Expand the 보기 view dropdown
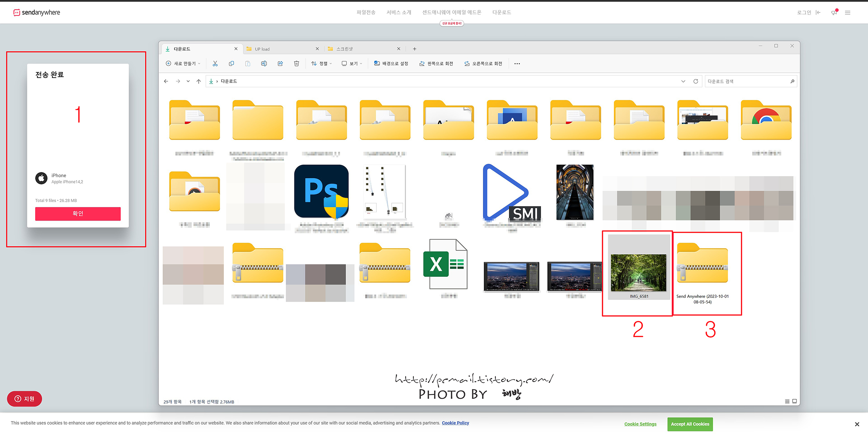The width and height of the screenshot is (868, 436). [x=352, y=63]
